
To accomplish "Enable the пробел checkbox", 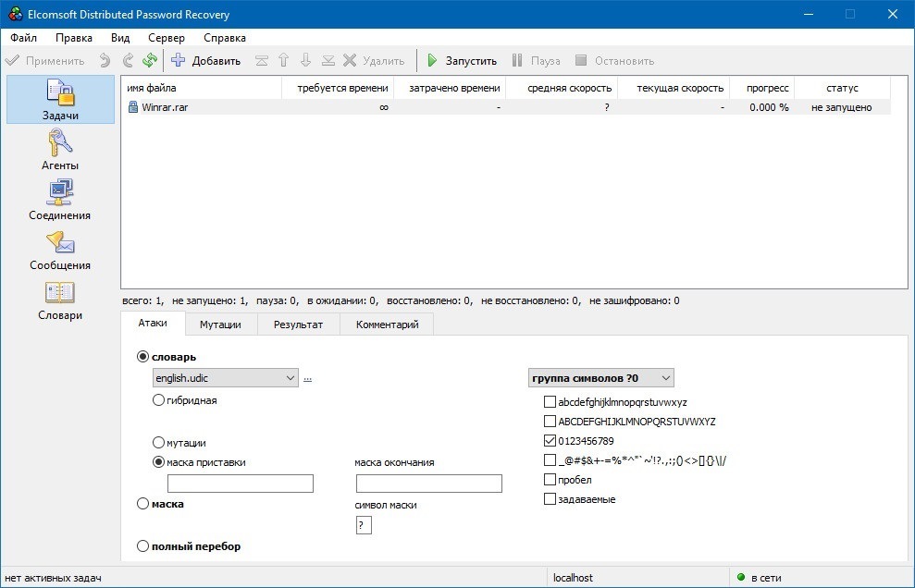I will (550, 480).
